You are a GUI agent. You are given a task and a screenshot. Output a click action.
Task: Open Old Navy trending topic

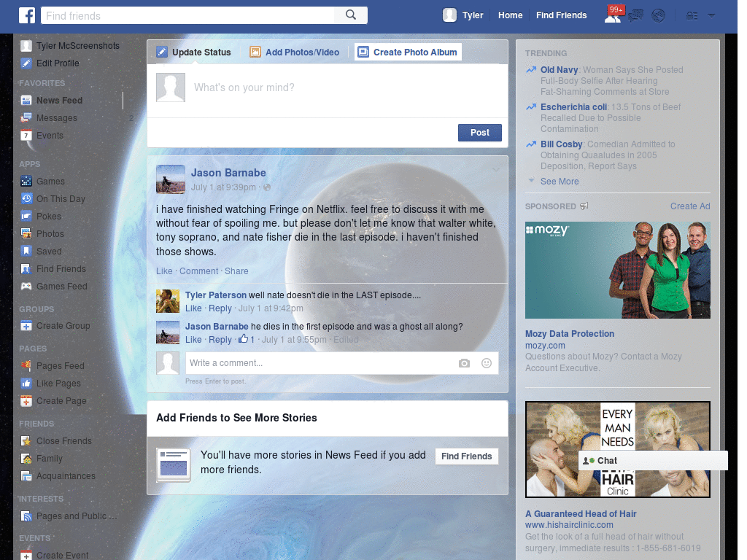point(559,69)
